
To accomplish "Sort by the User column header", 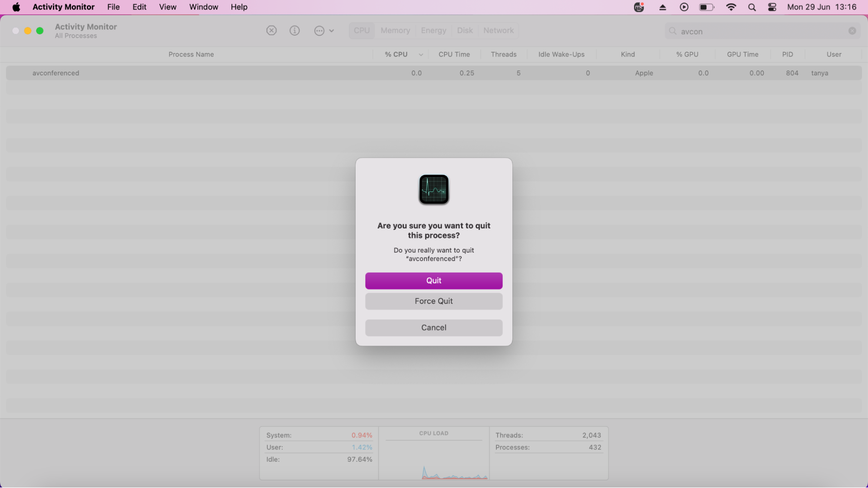I will click(x=834, y=54).
